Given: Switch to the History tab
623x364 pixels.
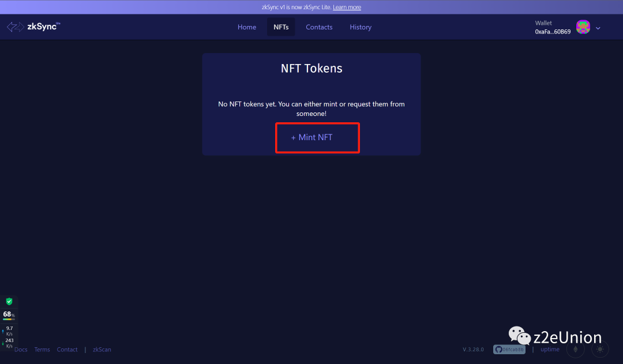Looking at the screenshot, I should (x=361, y=27).
